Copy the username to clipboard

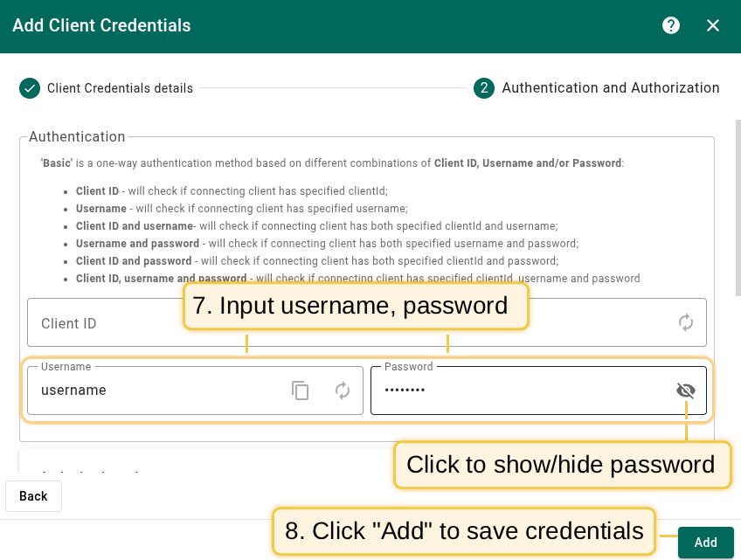[301, 391]
